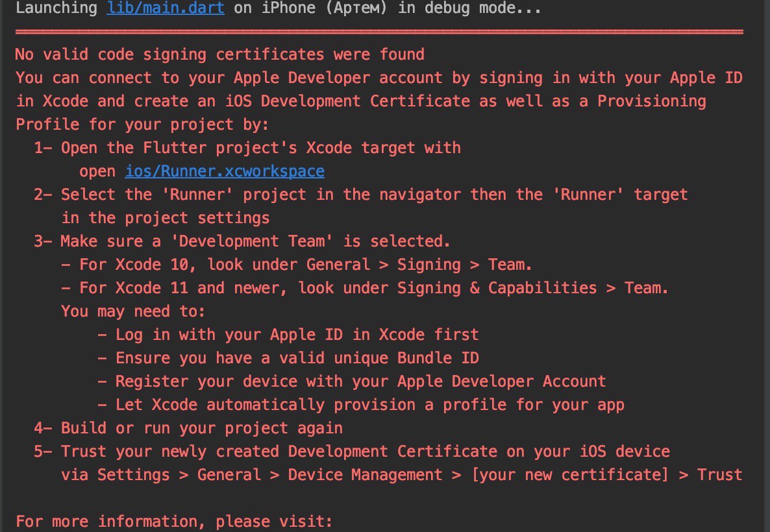
Task: Click line 'For Xcode 11 and newer'
Action: click(365, 287)
